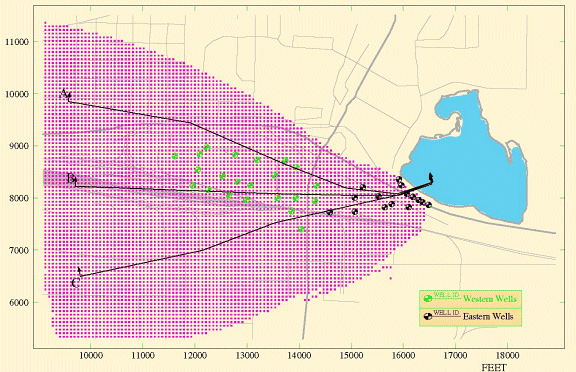Click the isolated magenta dot below plume edge
576x372 pixels.
[390, 278]
